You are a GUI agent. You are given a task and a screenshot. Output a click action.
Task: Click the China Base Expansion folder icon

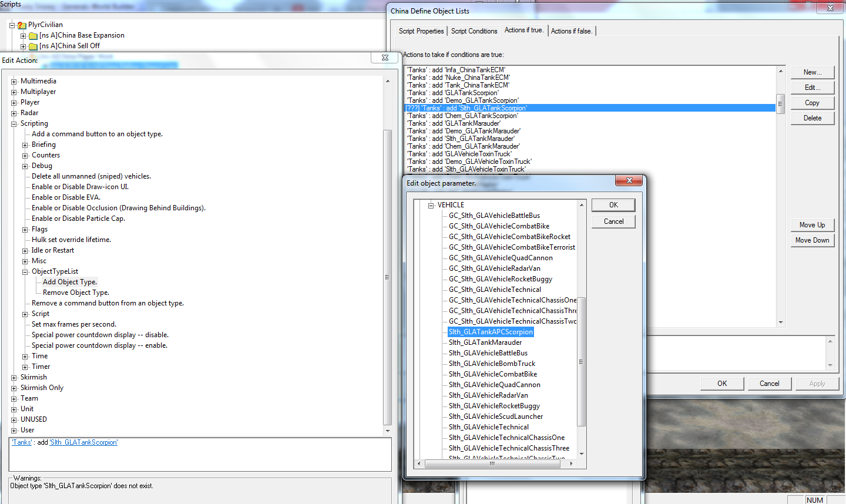pyautogui.click(x=33, y=36)
